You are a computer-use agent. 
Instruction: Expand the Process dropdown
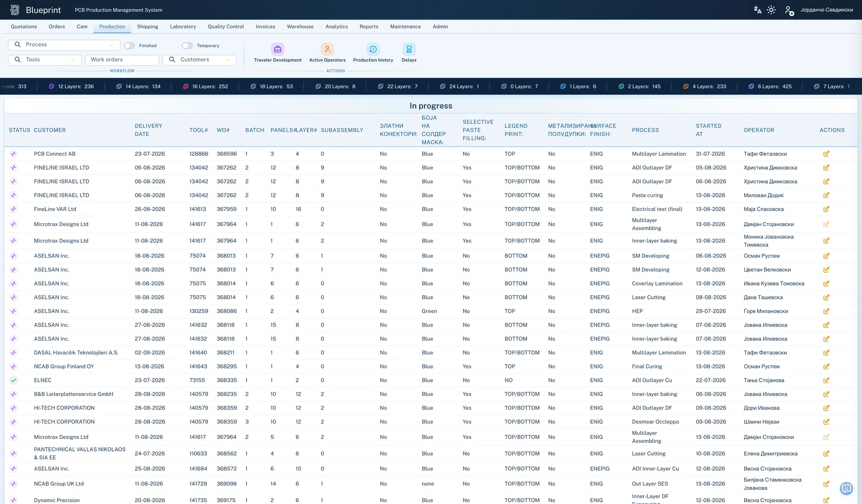[x=64, y=45]
